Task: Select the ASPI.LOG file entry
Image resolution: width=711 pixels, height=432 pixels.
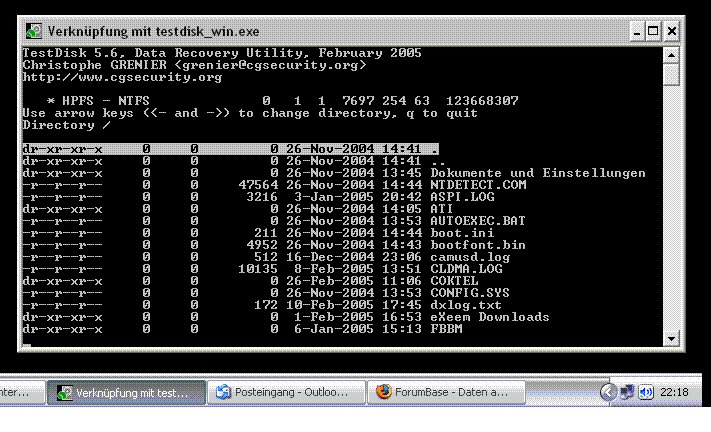Action: tap(258, 197)
